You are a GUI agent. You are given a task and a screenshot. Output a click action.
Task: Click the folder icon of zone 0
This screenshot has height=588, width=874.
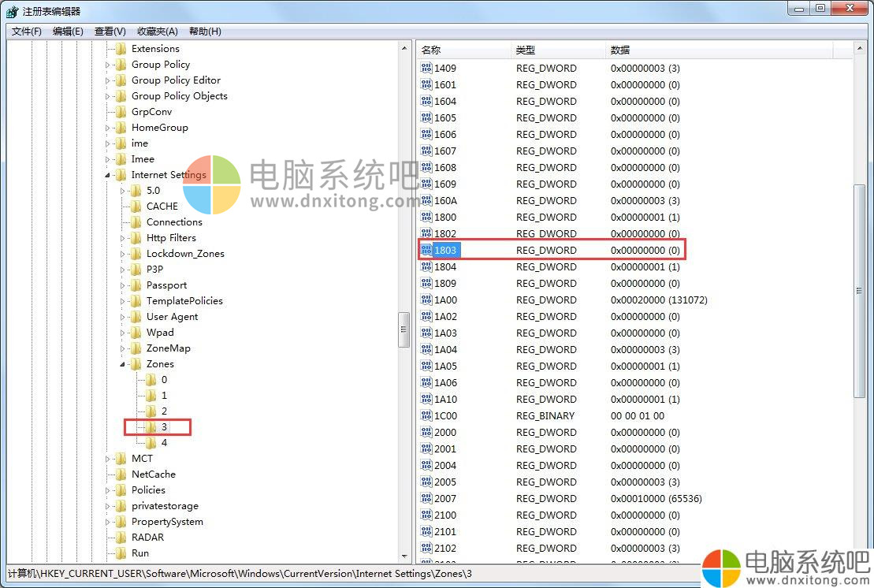coord(151,380)
